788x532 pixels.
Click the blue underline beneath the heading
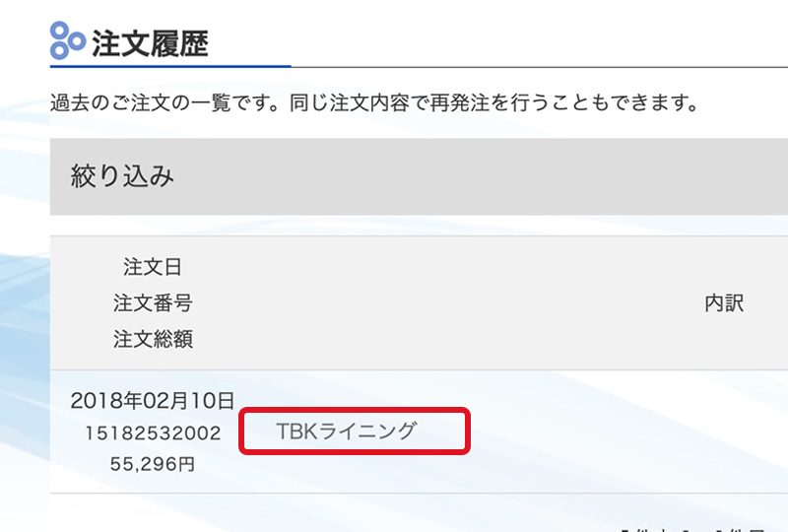pos(170,66)
